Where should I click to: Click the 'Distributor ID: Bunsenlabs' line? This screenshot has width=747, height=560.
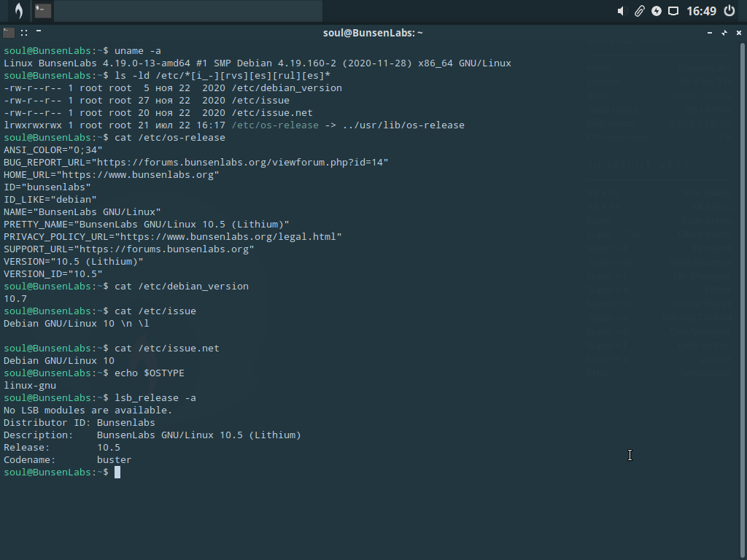[79, 422]
